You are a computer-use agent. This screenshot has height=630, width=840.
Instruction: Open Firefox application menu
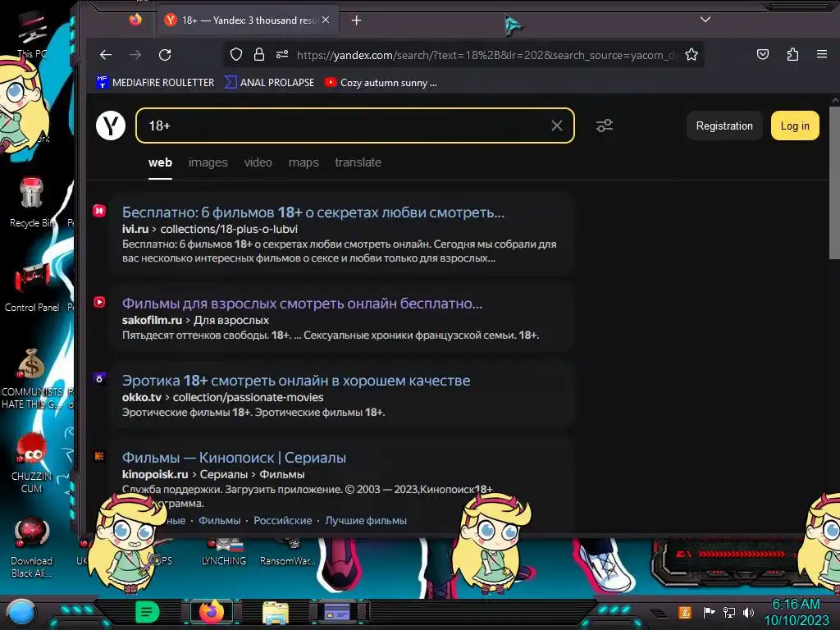coord(822,54)
